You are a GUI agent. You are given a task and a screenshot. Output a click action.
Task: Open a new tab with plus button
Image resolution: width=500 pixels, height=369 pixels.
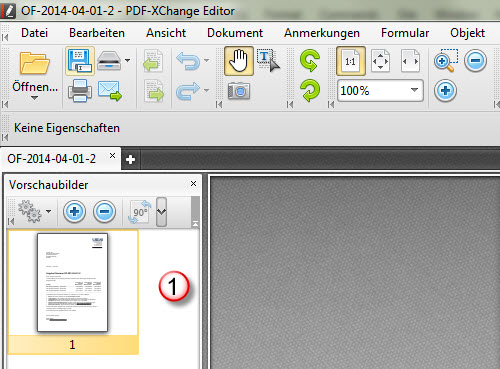pos(130,160)
